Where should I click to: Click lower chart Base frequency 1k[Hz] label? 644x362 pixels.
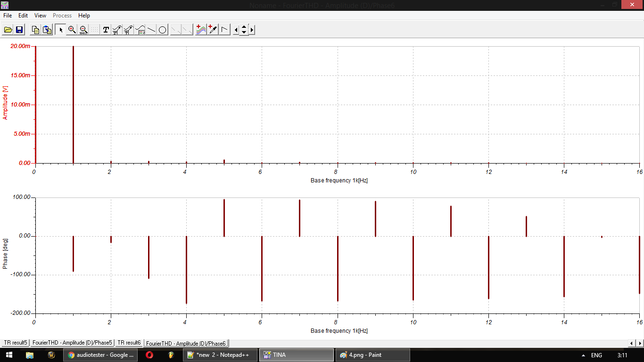[339, 330]
